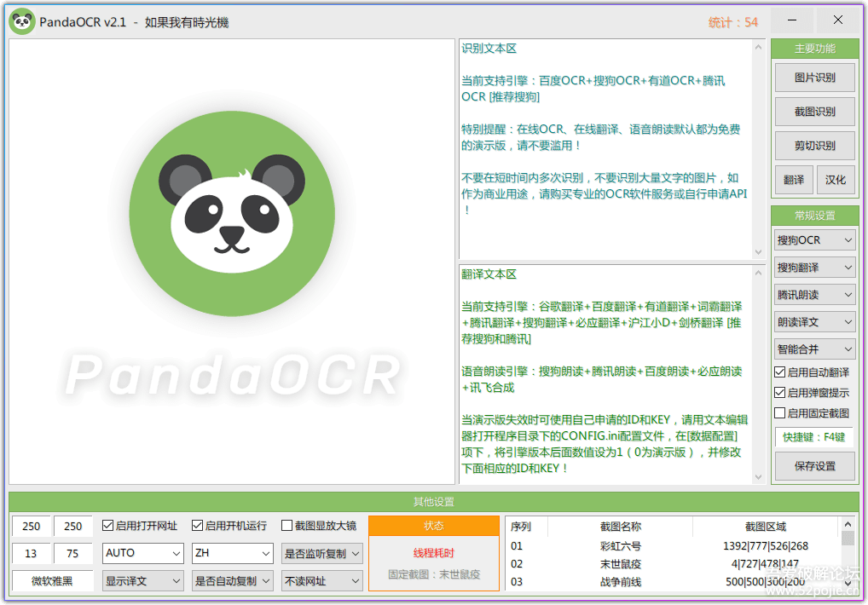Click the 截图识别 button

click(814, 112)
